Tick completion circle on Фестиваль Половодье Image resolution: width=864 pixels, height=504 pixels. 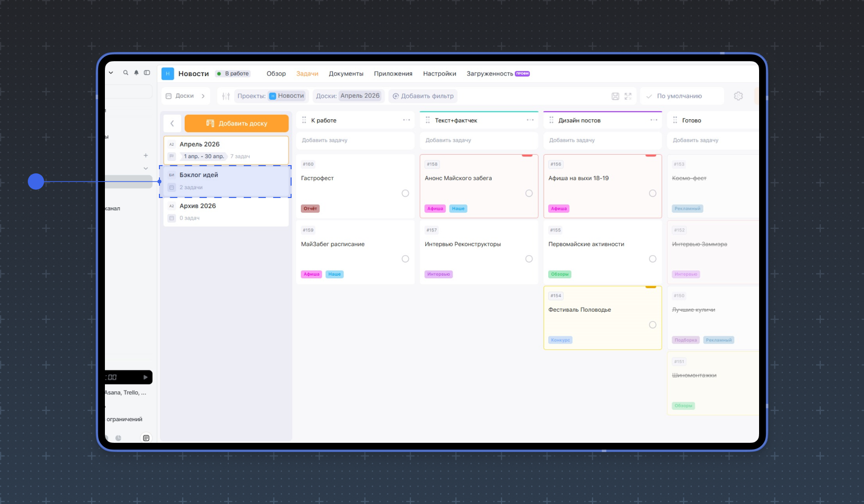click(653, 325)
